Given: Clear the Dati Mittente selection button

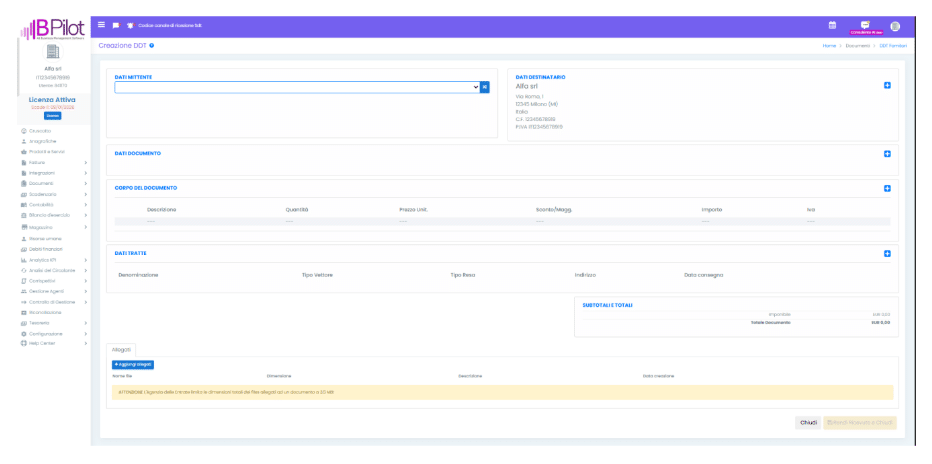Looking at the screenshot, I should 485,87.
